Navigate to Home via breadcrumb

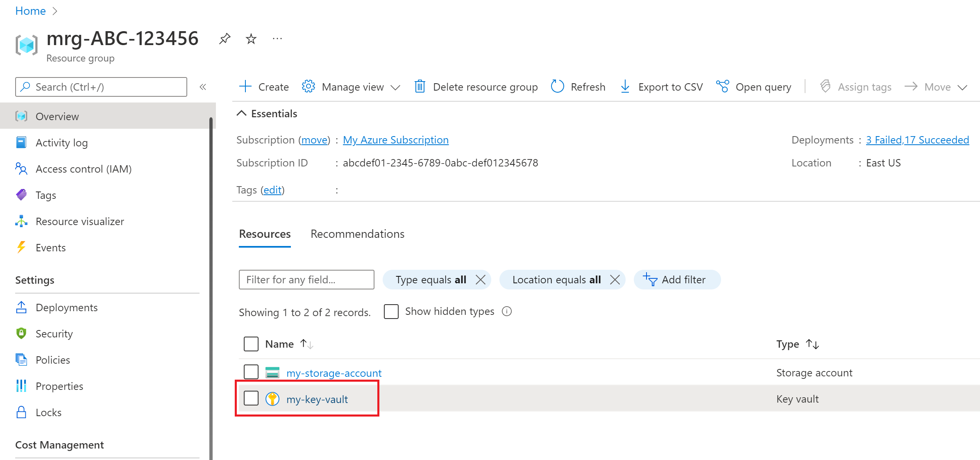(30, 11)
